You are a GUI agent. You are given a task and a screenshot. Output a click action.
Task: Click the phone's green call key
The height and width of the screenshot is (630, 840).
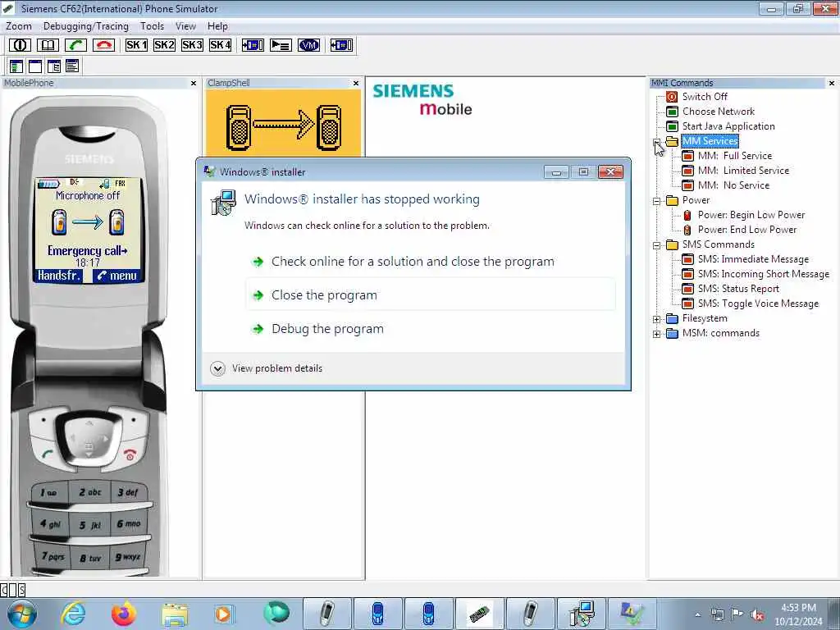click(47, 454)
